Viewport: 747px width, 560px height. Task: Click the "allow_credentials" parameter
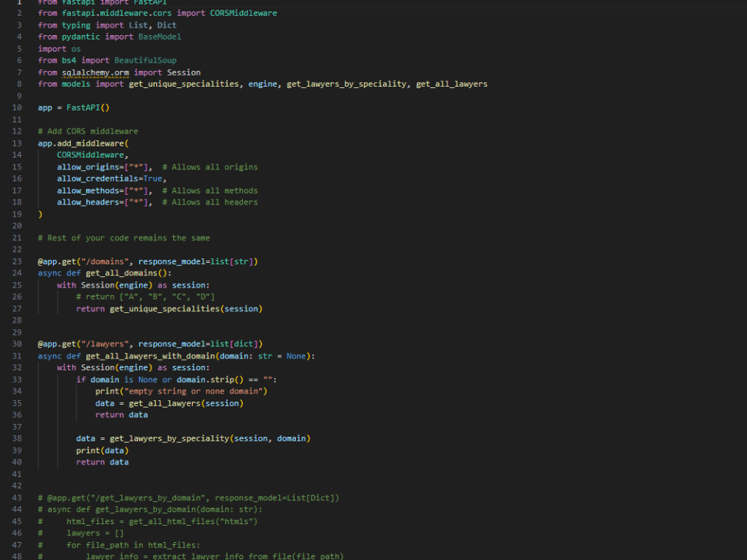(x=98, y=178)
